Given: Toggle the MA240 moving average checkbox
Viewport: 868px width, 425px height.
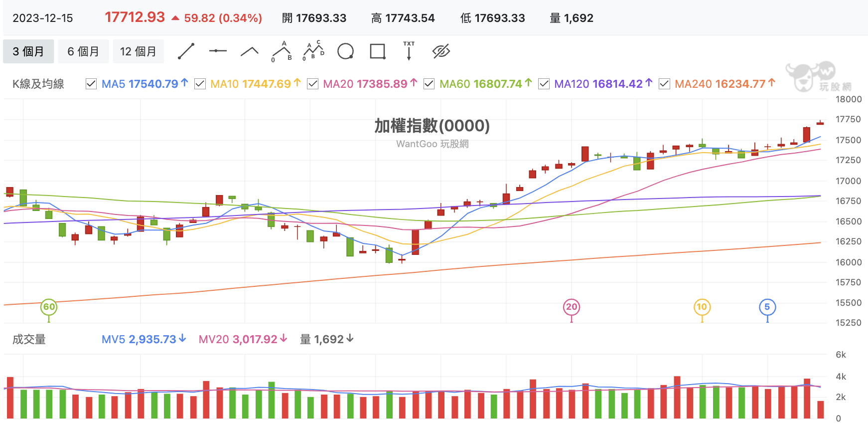Looking at the screenshot, I should pyautogui.click(x=664, y=84).
